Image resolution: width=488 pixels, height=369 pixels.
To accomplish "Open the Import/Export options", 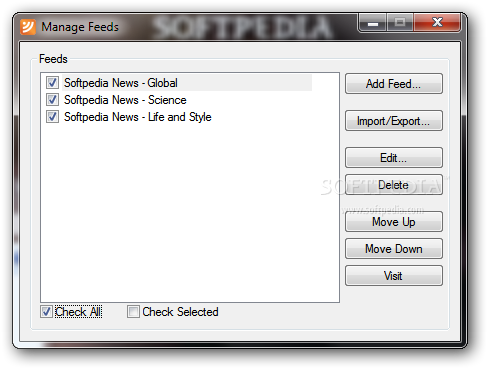I will click(394, 121).
